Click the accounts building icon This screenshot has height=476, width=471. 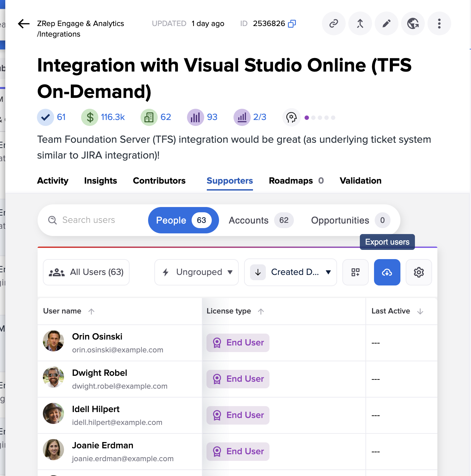[149, 117]
